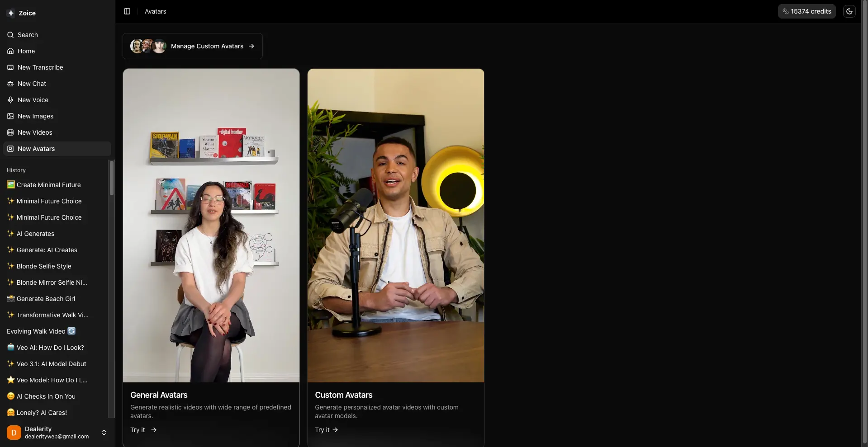Click the Avatars breadcrumb title
This screenshot has height=447, width=868.
coord(156,11)
